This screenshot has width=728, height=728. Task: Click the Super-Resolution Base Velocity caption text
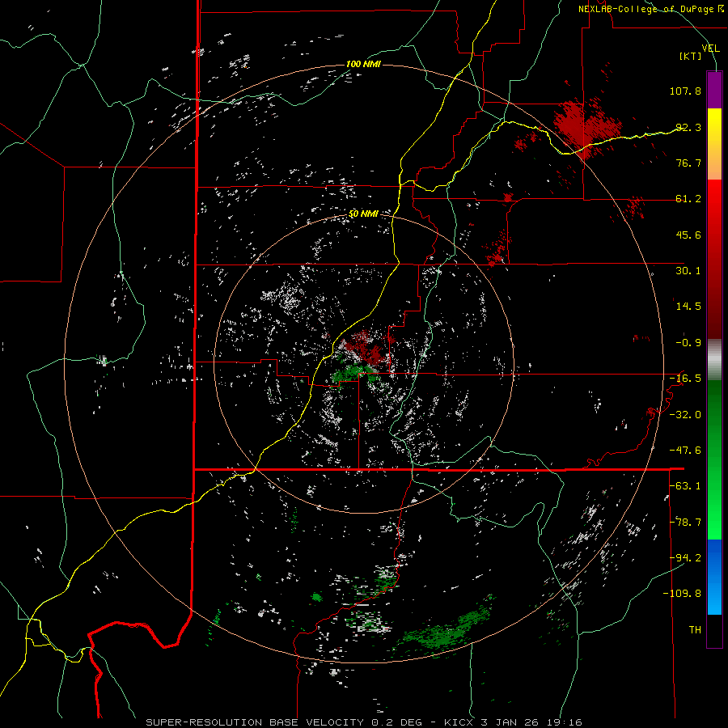point(363,722)
